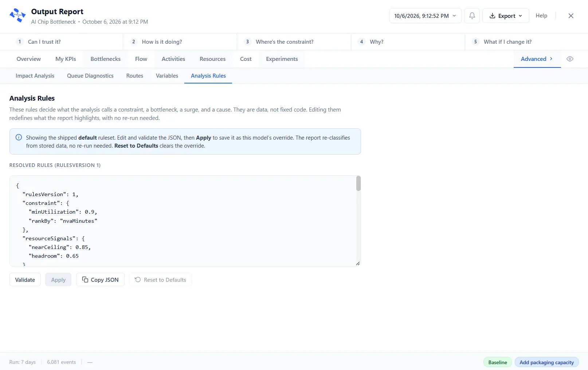The width and height of the screenshot is (588, 370).
Task: Click the JSON editor resize handle
Action: click(358, 264)
